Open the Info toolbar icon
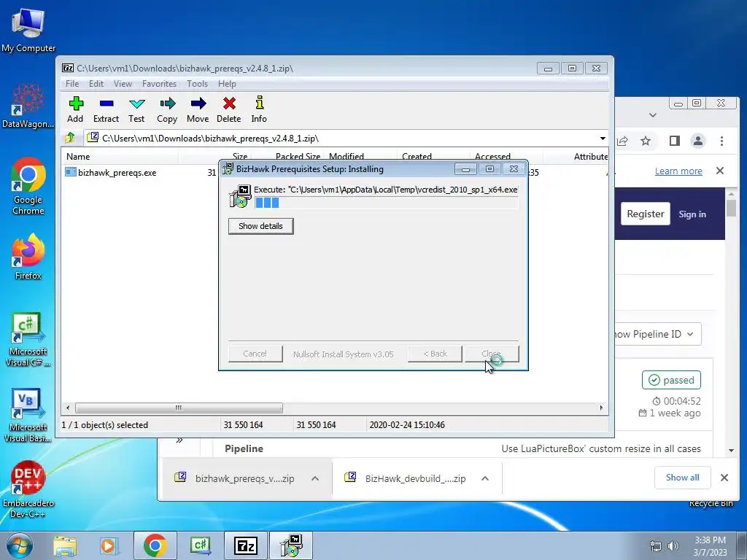 (259, 109)
